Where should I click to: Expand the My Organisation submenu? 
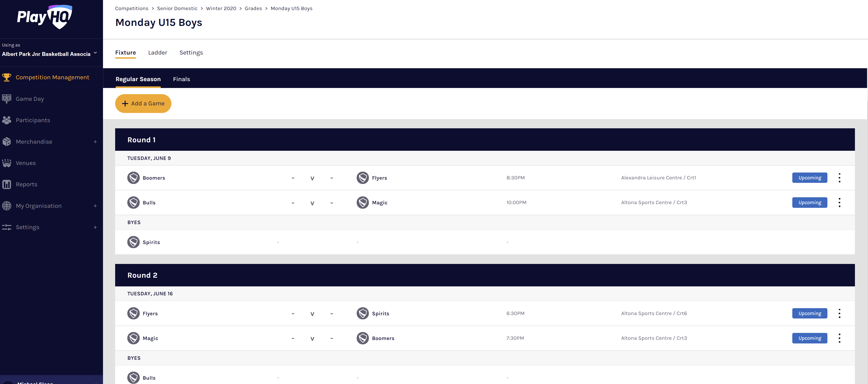[95, 206]
